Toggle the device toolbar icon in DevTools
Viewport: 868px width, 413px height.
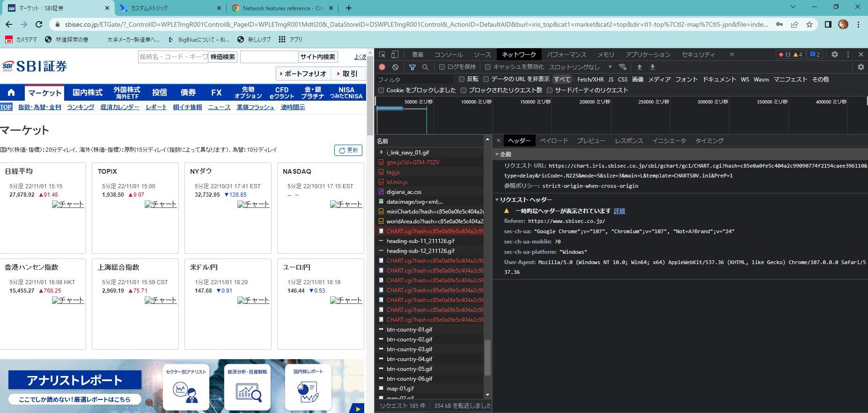click(x=395, y=54)
